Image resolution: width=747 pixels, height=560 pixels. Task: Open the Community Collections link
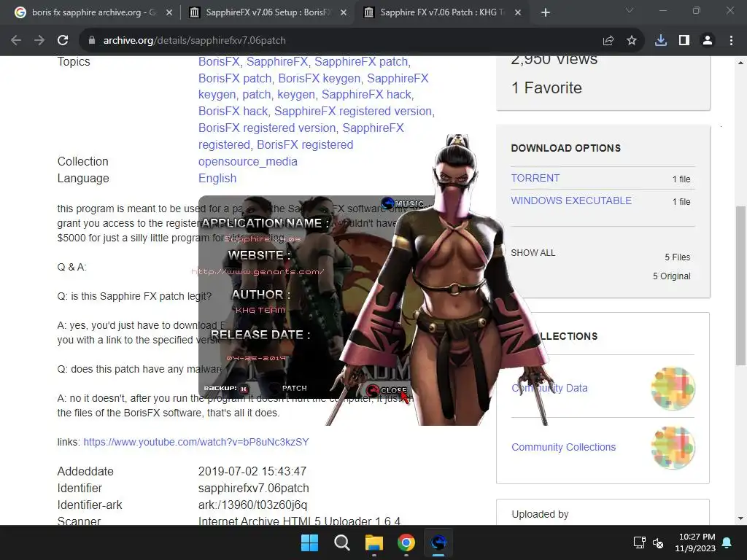tap(564, 447)
